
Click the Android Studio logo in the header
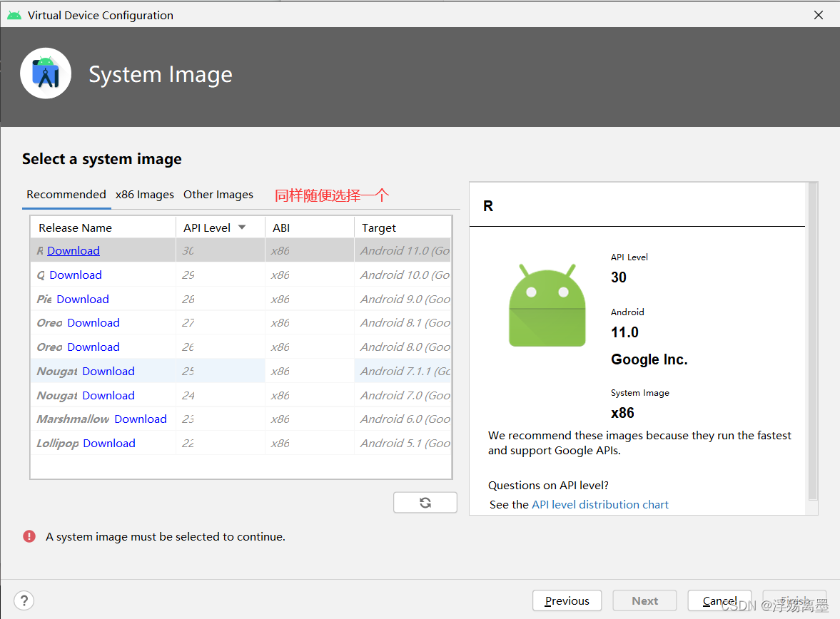(46, 73)
